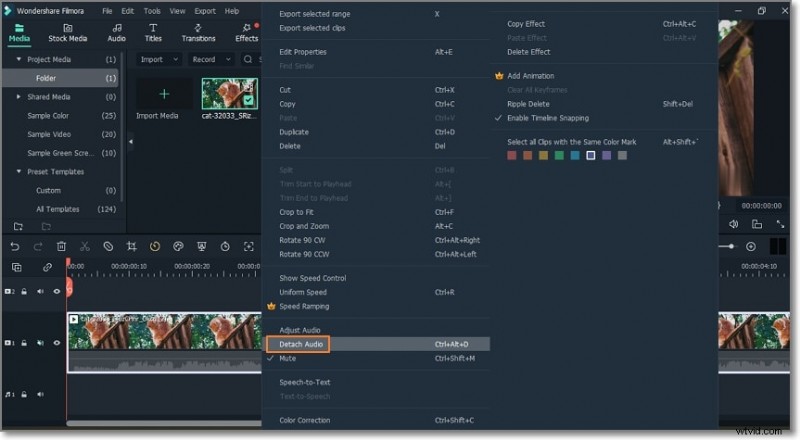Click the Green Screen icon in timeline toolbar
This screenshot has height=440, width=800.
click(x=202, y=247)
